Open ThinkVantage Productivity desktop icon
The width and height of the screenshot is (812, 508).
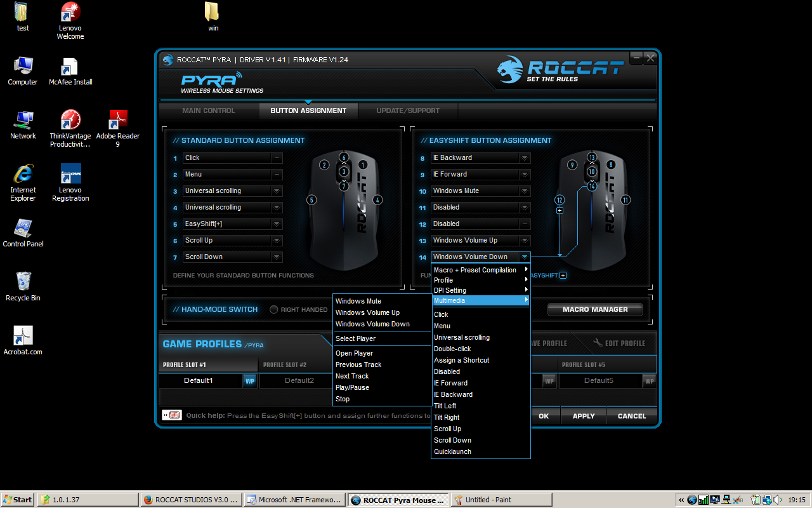click(70, 129)
